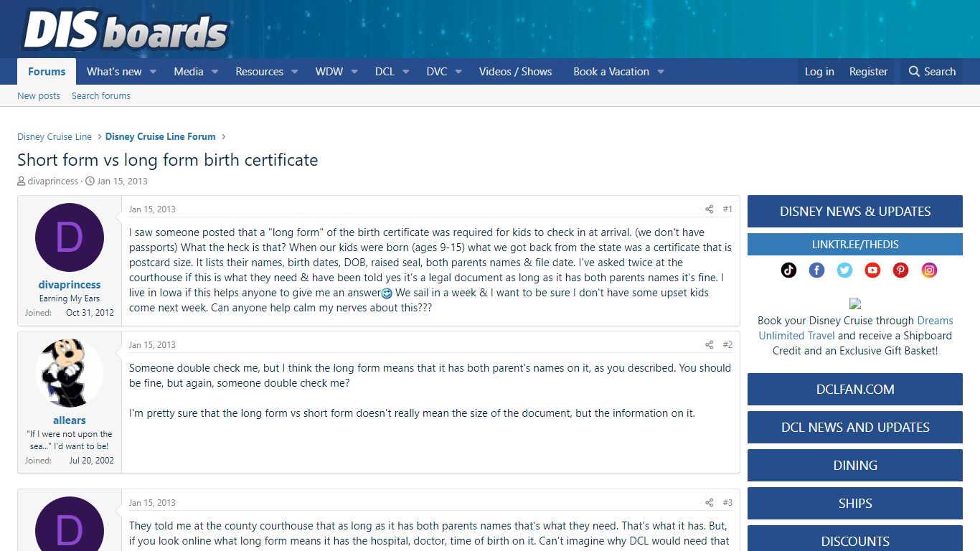This screenshot has width=980, height=551.
Task: Click Search forums link
Action: [101, 96]
